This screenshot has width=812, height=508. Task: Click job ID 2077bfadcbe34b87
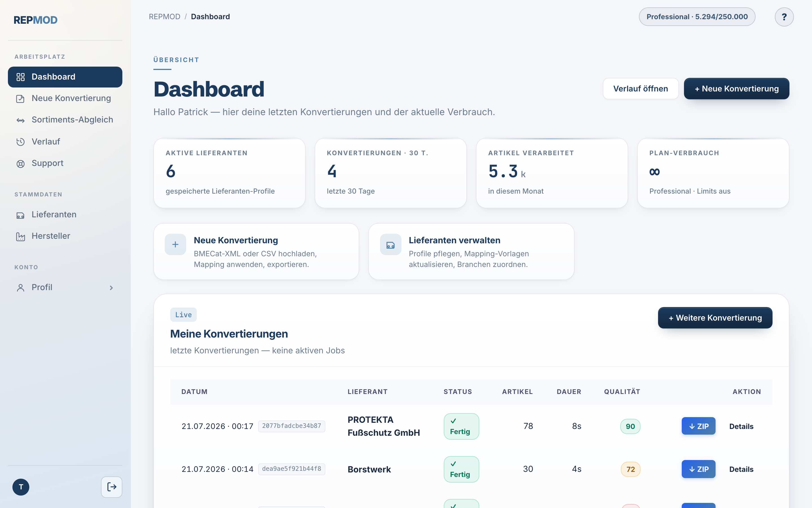292,426
